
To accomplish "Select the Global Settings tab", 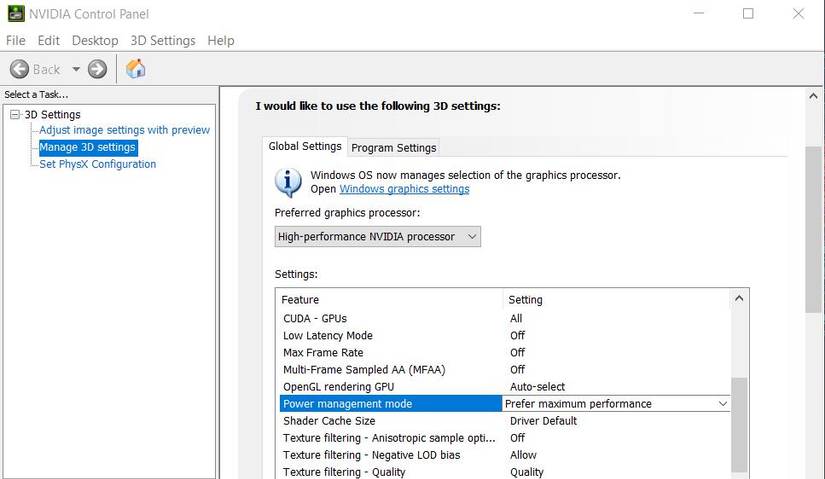I will 305,147.
